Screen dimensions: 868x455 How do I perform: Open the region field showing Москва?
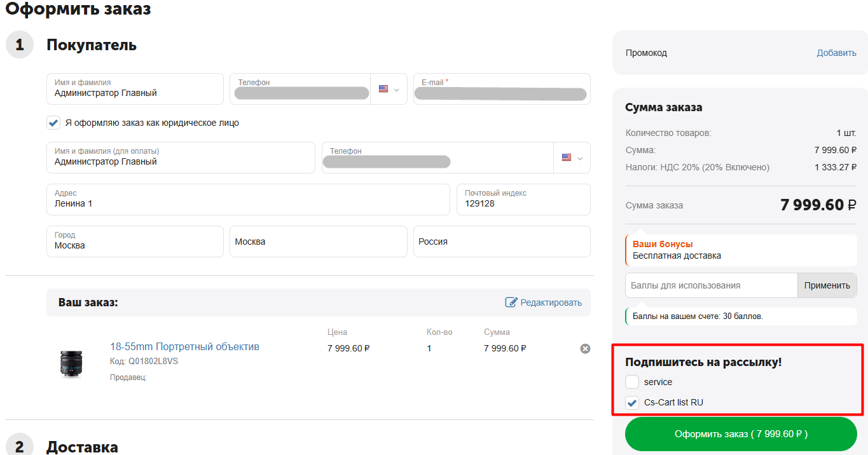coord(318,241)
